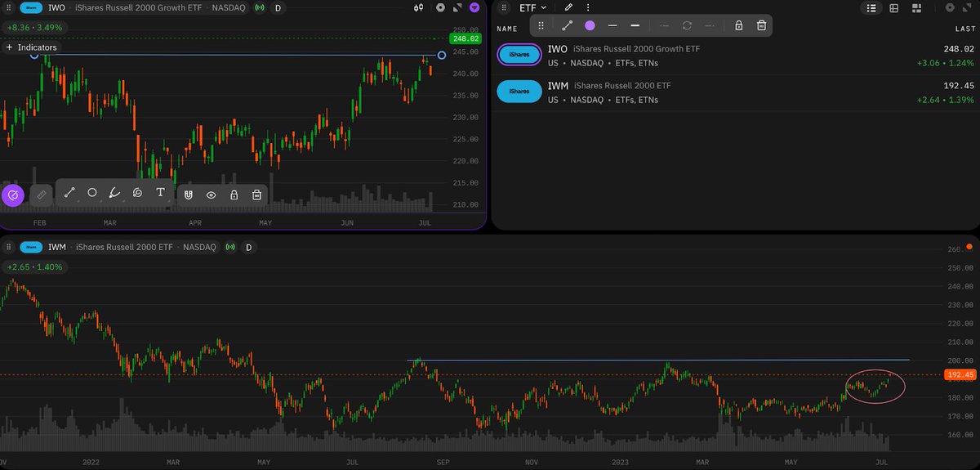The image size is (980, 470).
Task: Select the ruler measure tool
Action: tap(41, 195)
